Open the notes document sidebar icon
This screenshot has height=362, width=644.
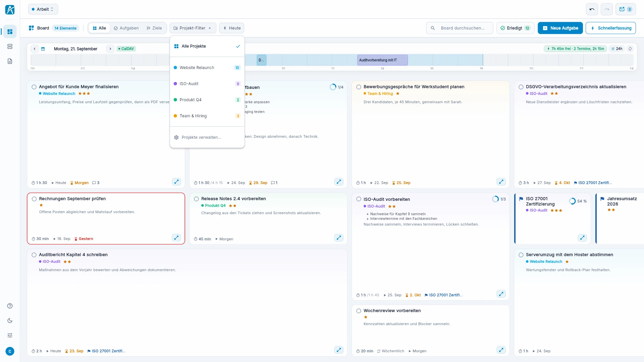tap(10, 61)
